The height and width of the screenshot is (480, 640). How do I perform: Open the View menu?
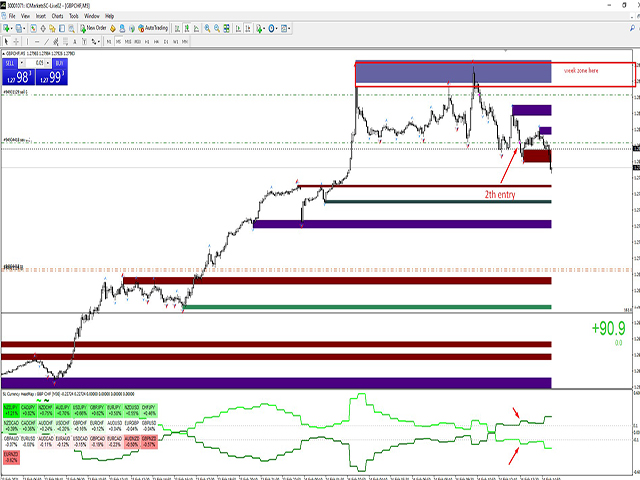[25, 16]
